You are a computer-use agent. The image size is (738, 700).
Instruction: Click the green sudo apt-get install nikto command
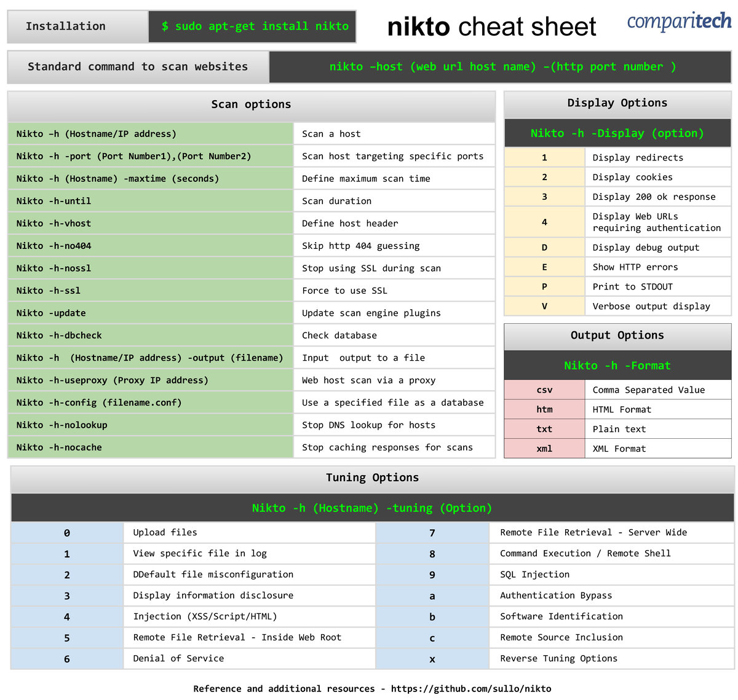252,26
